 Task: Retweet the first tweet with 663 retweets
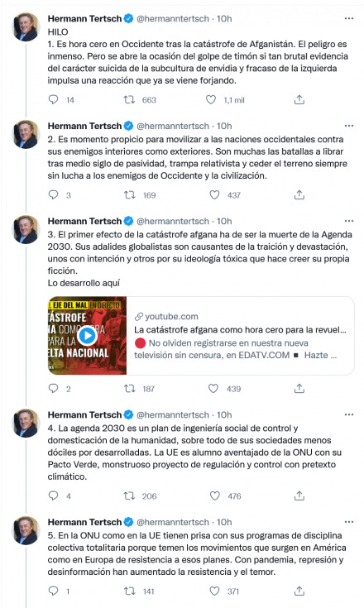(129, 99)
